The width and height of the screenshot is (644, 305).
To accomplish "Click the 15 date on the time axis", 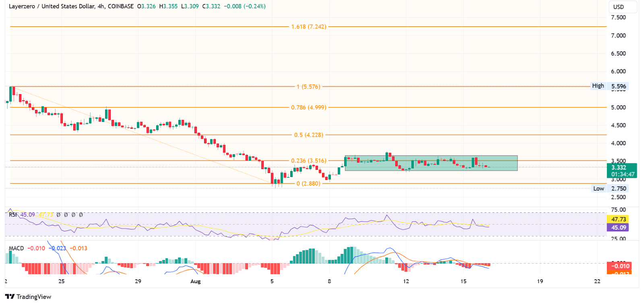I will tap(464, 281).
